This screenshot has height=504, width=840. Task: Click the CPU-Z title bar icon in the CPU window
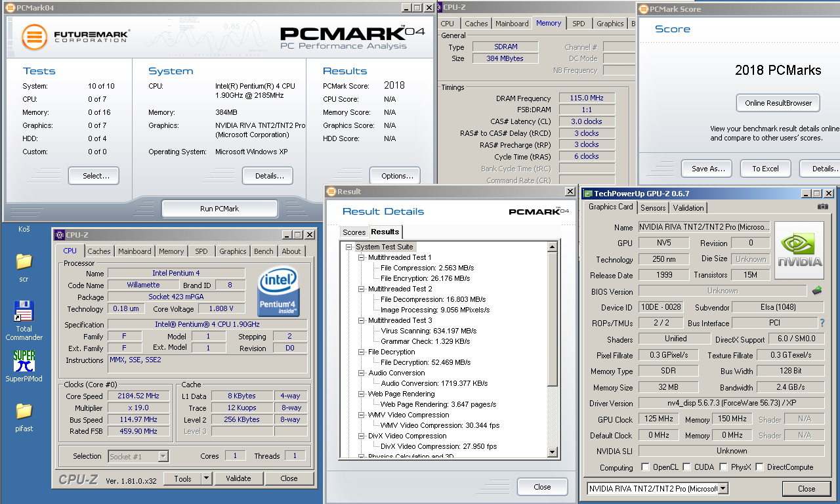click(60, 235)
